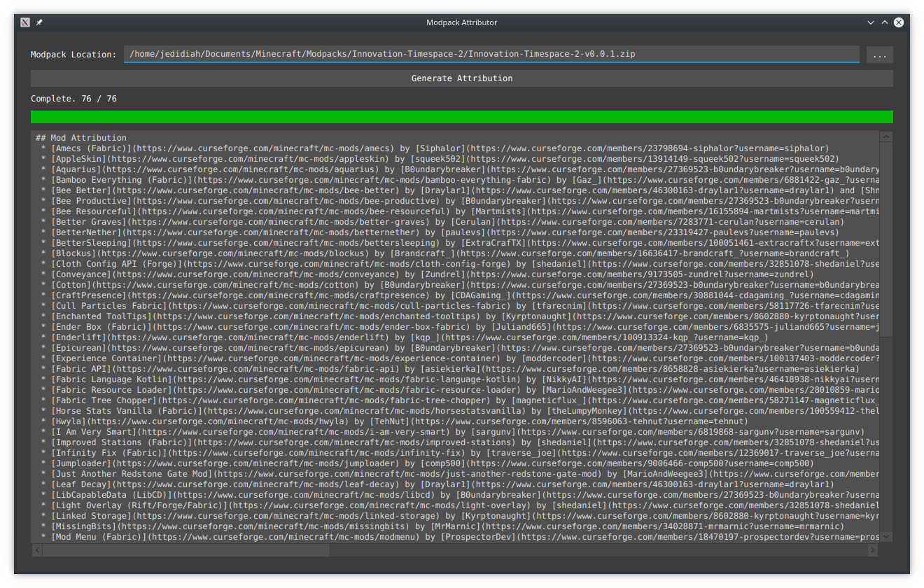The width and height of the screenshot is (924, 588).
Task: Click the '[CraftPresence]' attribution line
Action: [460, 295]
